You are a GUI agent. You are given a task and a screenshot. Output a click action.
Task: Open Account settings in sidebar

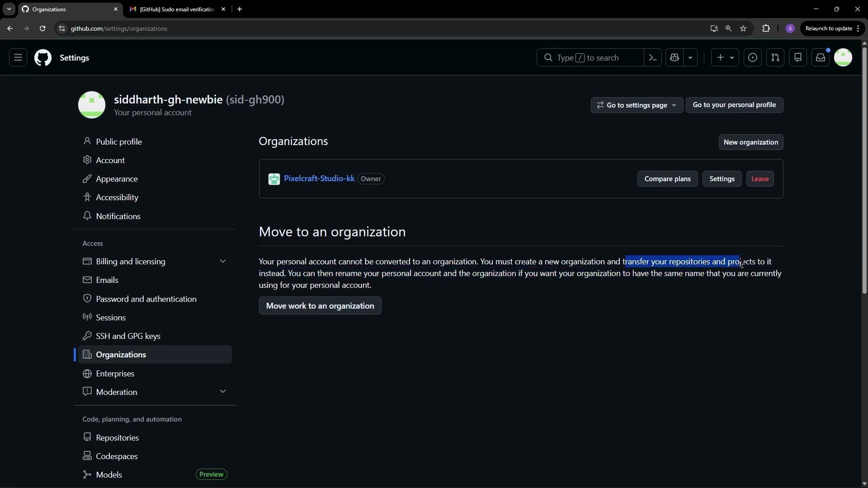(155, 160)
